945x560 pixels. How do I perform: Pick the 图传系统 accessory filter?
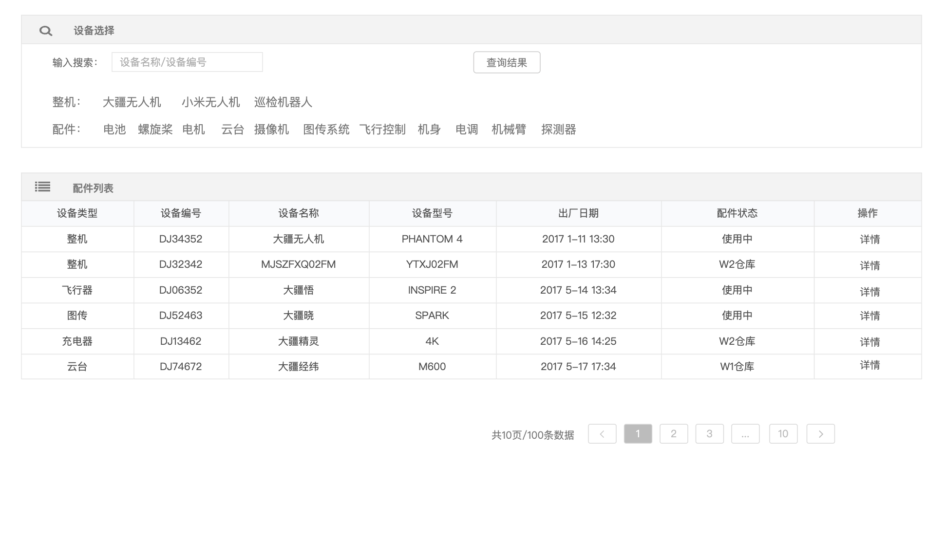click(326, 130)
